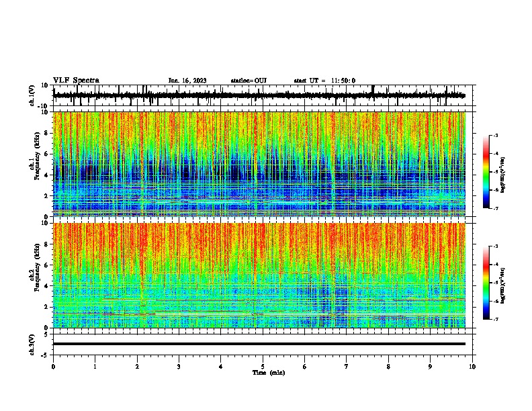
Task: Click time axis tick label "7"
Action: tap(347, 367)
